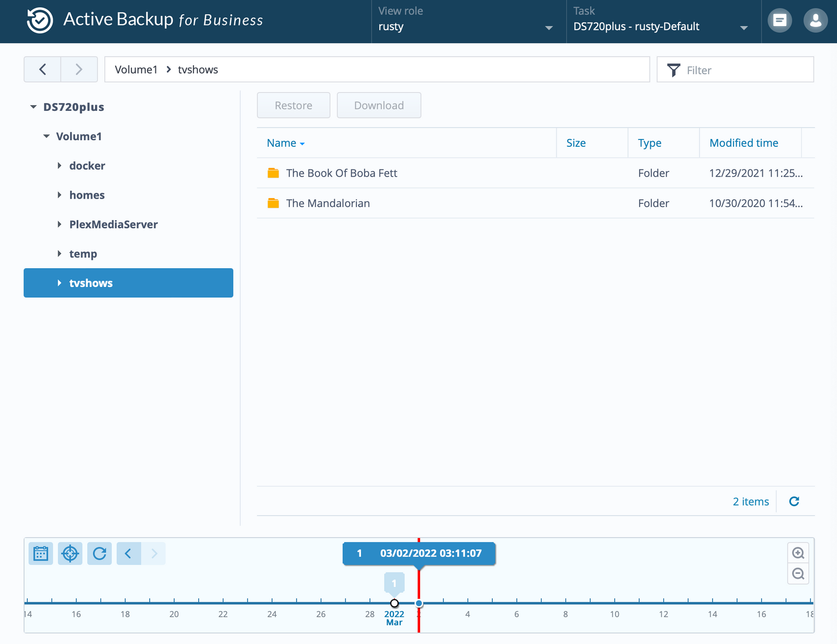Sort by the Name column header
Viewport: 837px width, 644px height.
[406, 143]
